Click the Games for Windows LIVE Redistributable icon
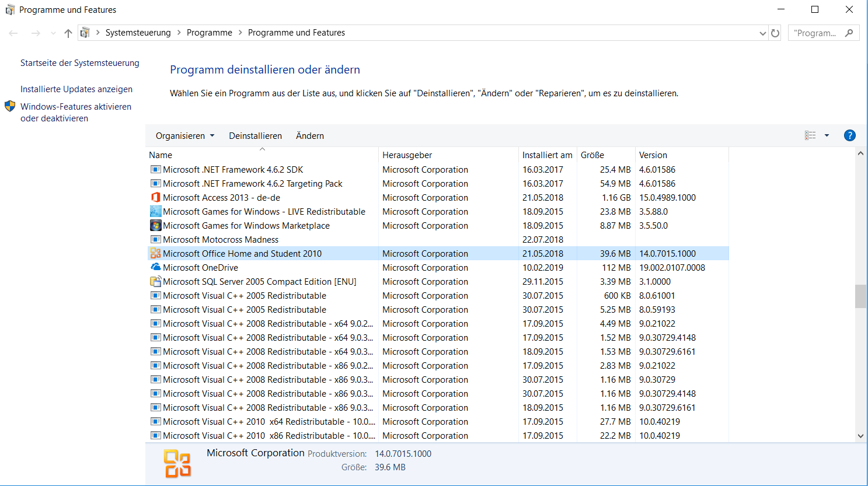868x486 pixels. pos(156,212)
